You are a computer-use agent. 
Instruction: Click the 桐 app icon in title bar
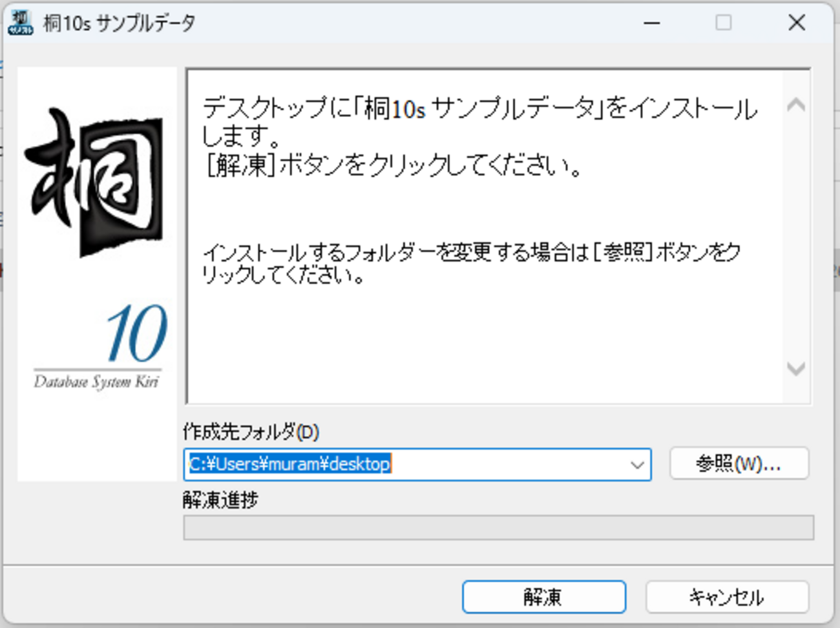(x=20, y=22)
